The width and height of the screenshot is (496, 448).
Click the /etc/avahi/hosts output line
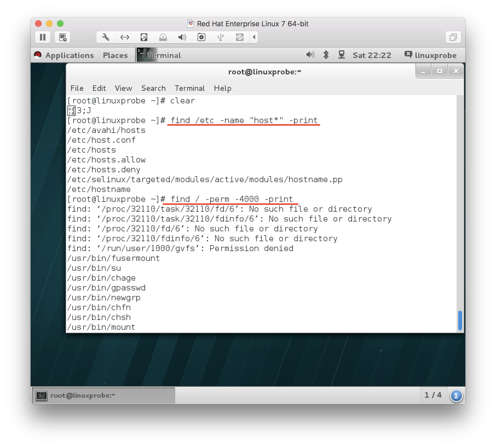click(106, 130)
